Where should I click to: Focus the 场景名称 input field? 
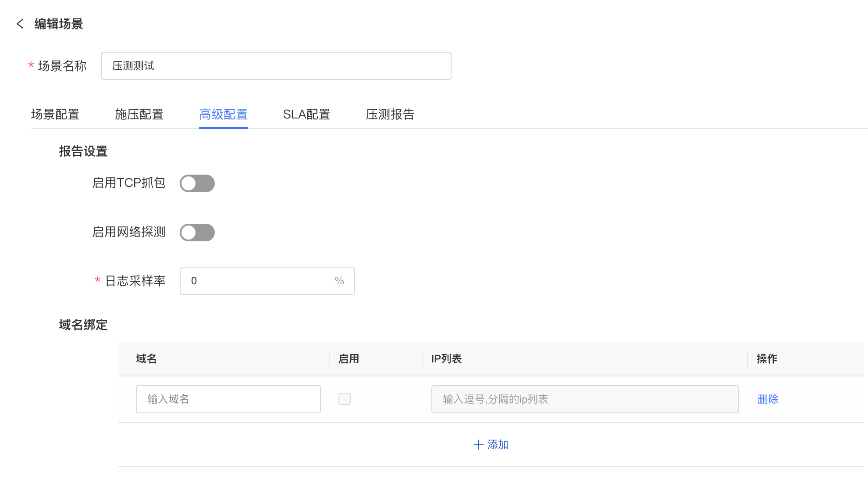tap(276, 66)
